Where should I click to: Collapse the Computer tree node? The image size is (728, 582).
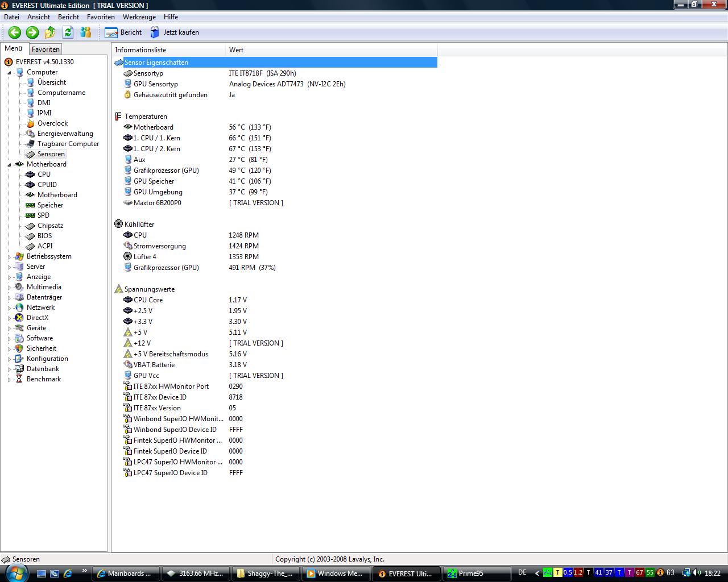9,73
